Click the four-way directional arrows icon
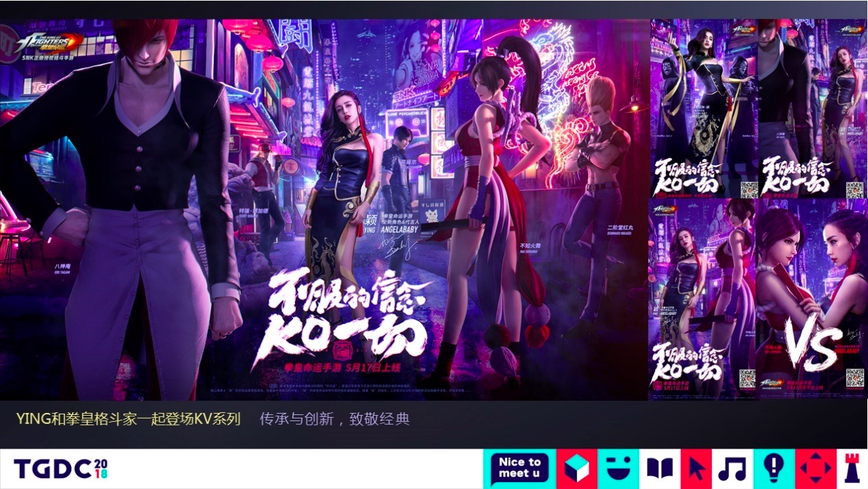This screenshot has width=868, height=489. coord(815,469)
